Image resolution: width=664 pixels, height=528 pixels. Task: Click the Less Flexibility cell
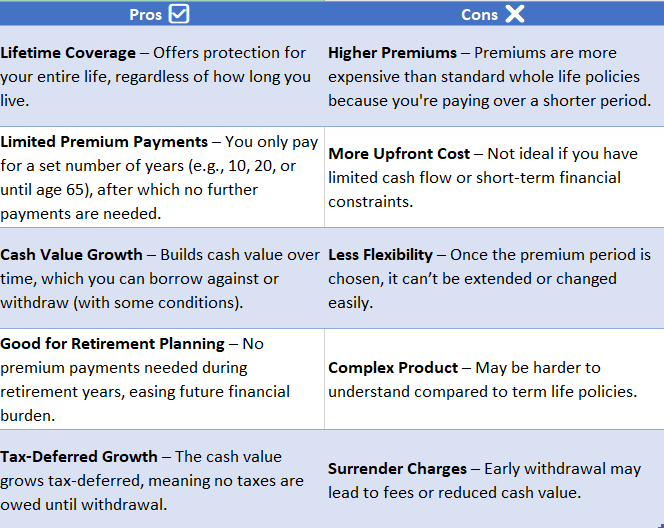point(494,278)
